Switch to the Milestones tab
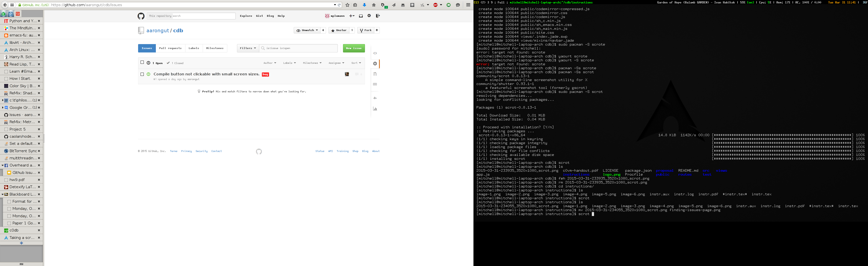This screenshot has width=868, height=266. pos(215,48)
